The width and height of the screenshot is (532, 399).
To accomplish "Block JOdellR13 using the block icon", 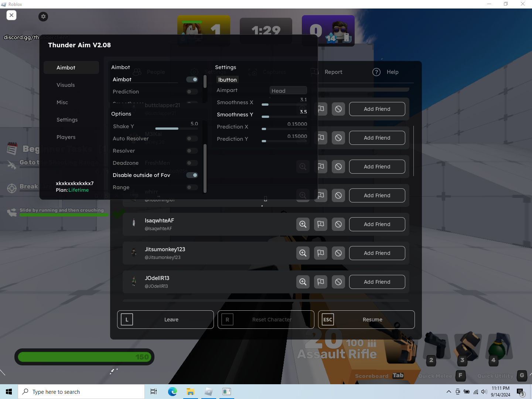I will pyautogui.click(x=338, y=282).
